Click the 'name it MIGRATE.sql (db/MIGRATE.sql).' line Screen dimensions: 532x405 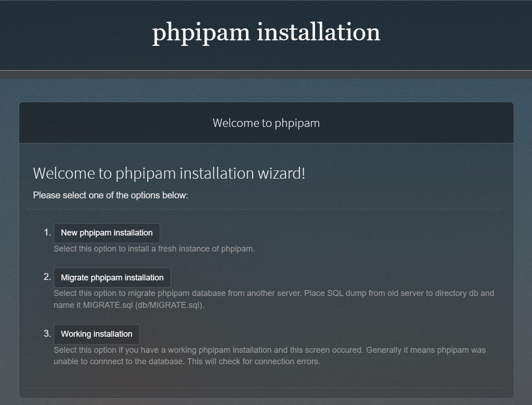click(x=128, y=305)
